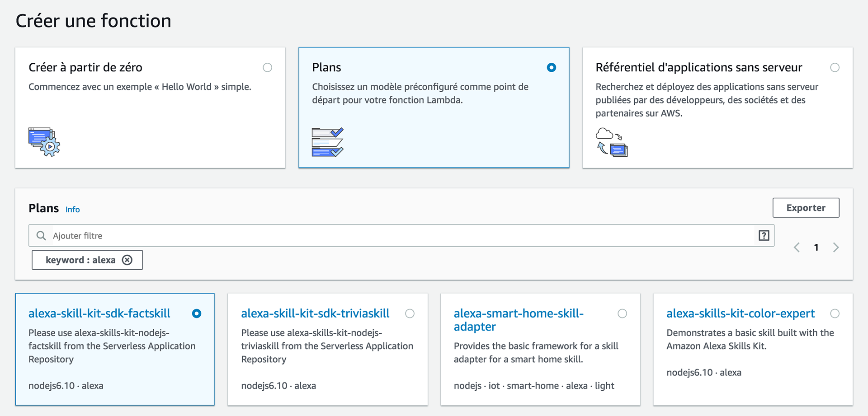Click the gear window icon in 'Créer à partir de zéro'
Image resolution: width=868 pixels, height=416 pixels.
44,142
